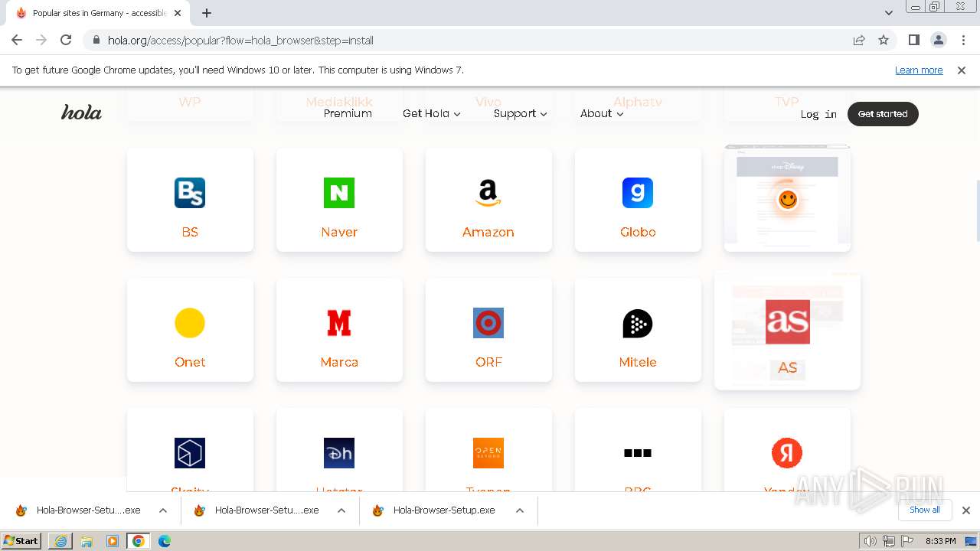Click the Get started button
The image size is (980, 551).
(883, 114)
